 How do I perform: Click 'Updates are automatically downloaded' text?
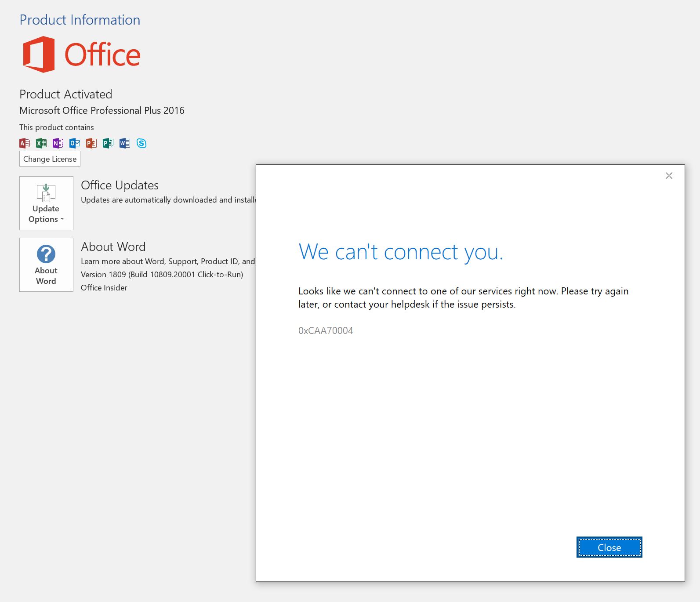pyautogui.click(x=168, y=199)
